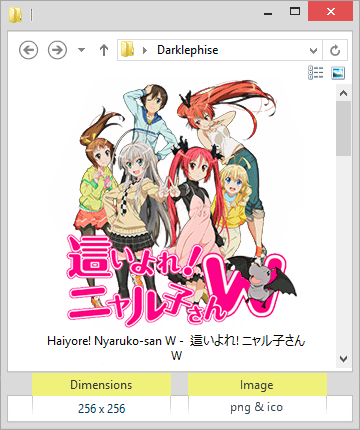Go up one folder level
The height and width of the screenshot is (430, 360).
point(104,50)
